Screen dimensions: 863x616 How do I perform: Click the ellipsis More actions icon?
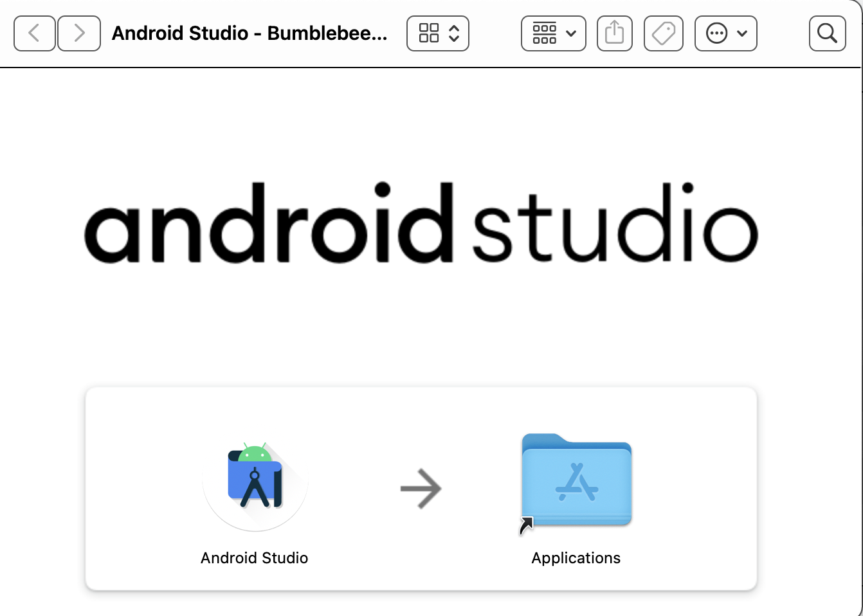pos(718,33)
